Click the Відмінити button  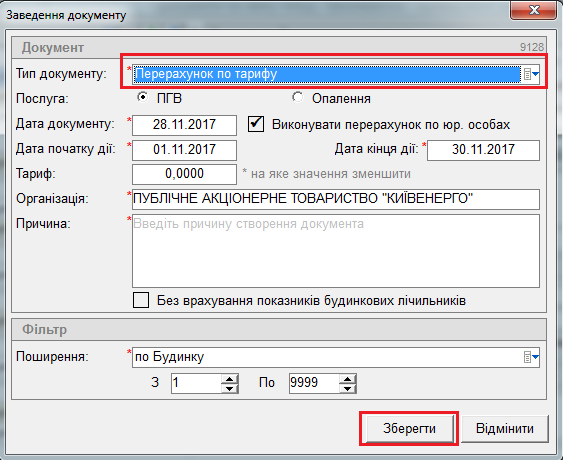[504, 428]
